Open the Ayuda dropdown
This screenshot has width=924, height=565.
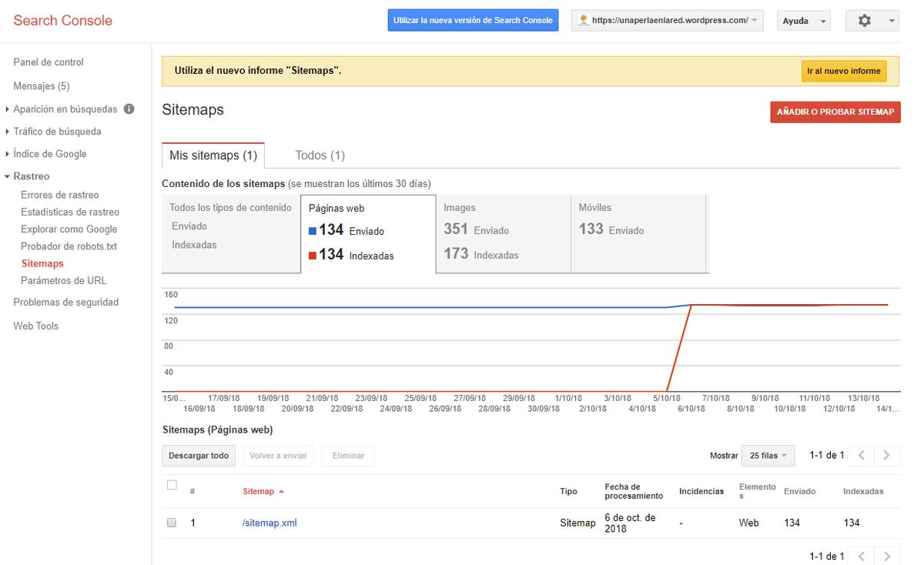804,21
